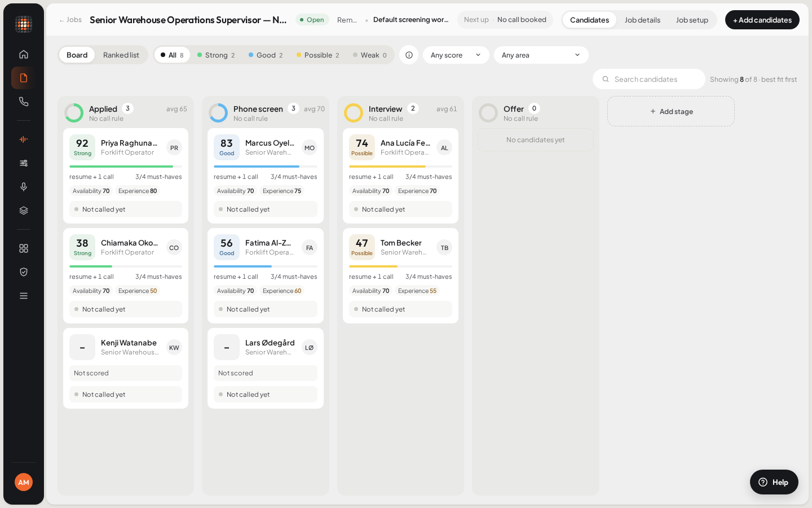Open the Any score dropdown
The width and height of the screenshot is (812, 508).
pyautogui.click(x=456, y=55)
